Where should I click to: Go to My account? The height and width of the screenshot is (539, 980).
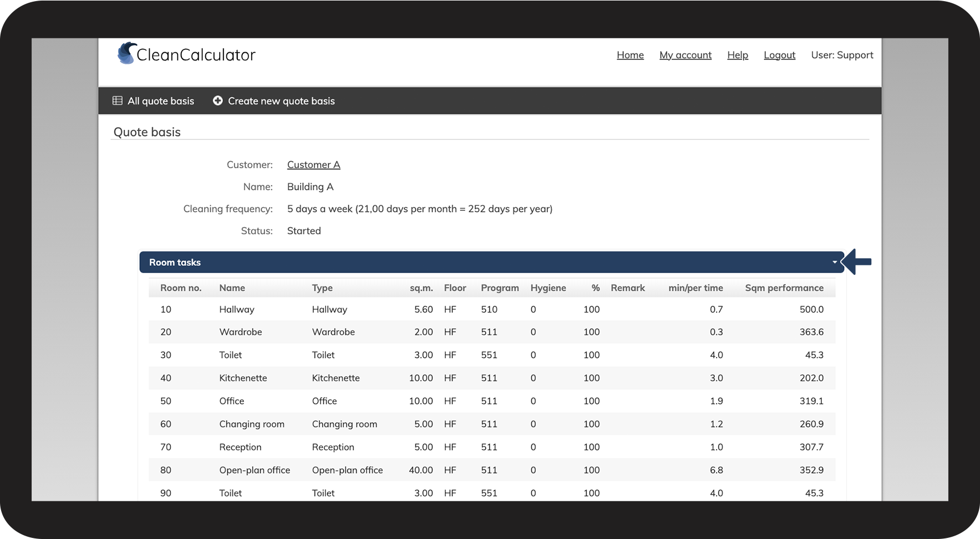click(685, 55)
